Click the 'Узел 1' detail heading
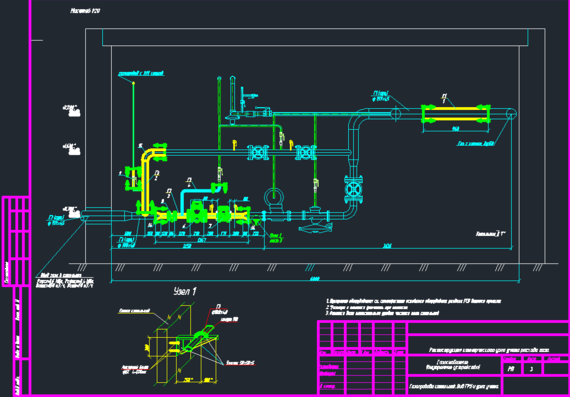 [x=185, y=292]
